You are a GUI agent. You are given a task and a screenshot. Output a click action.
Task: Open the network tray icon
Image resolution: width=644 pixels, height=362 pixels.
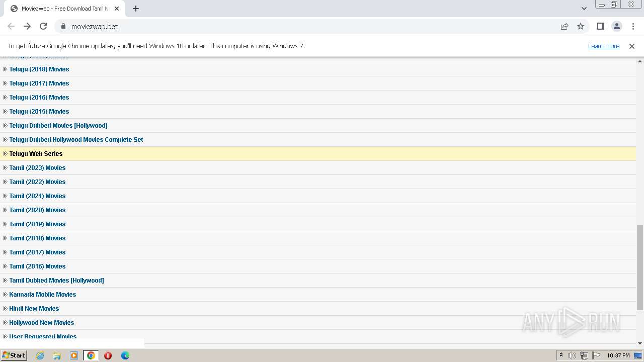[x=584, y=355]
